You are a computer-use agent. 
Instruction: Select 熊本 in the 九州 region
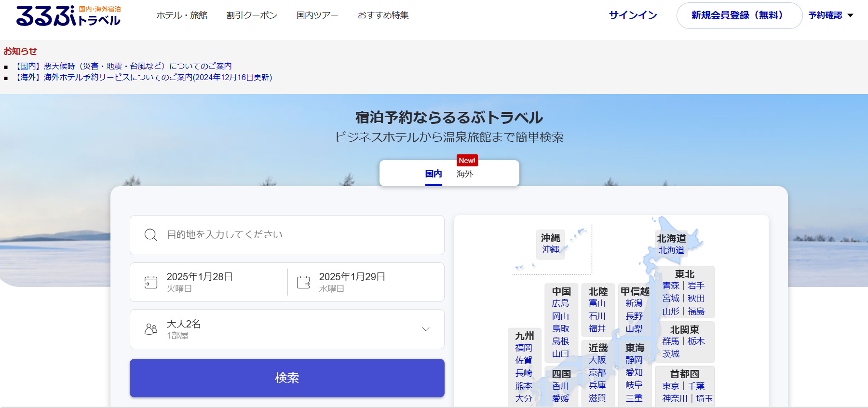pos(524,386)
